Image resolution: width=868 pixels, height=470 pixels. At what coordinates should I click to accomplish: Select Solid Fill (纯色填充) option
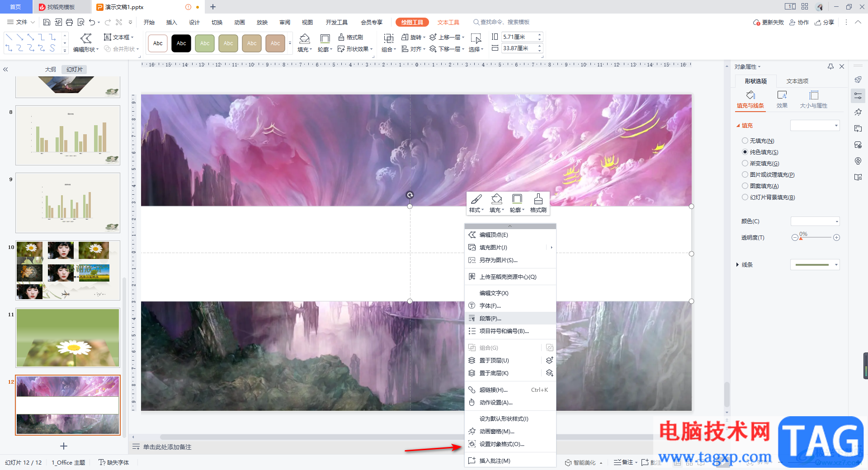tap(760, 152)
